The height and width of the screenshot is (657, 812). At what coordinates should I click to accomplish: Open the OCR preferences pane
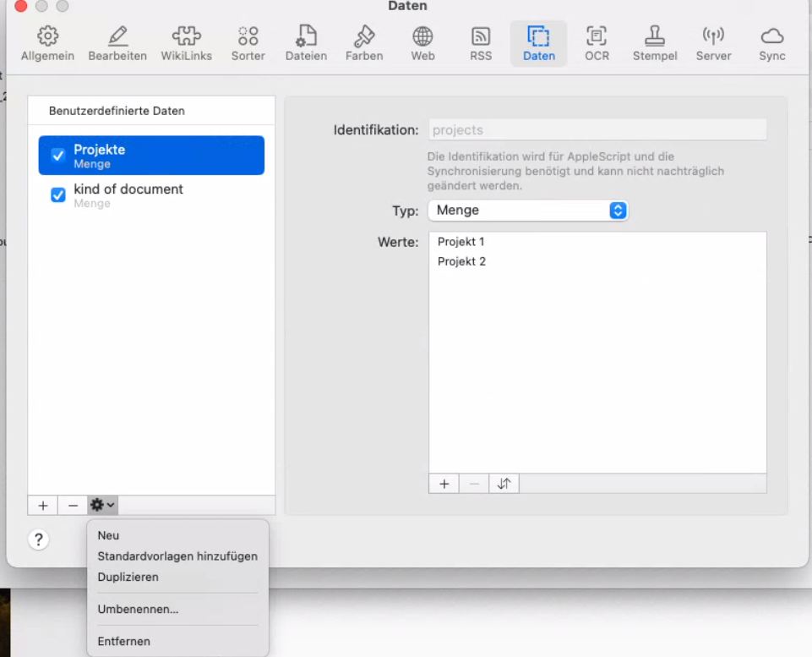point(597,44)
